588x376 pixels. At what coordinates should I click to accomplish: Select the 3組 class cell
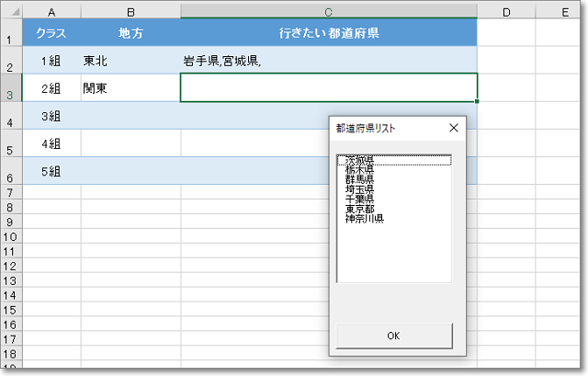(x=51, y=116)
